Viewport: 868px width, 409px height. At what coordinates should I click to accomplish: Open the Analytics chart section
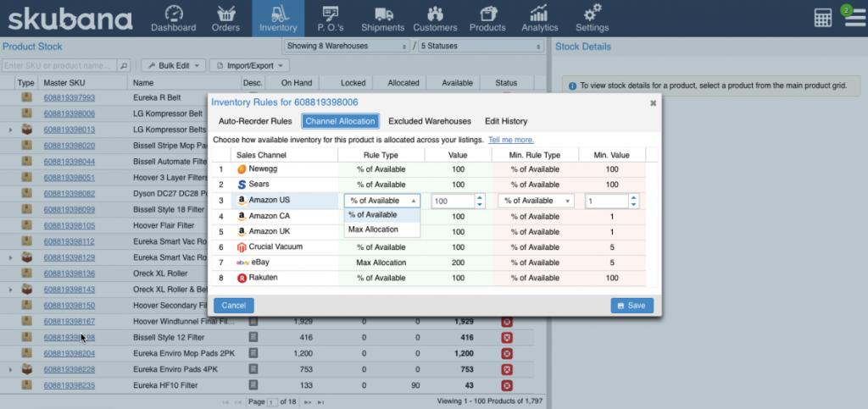coord(540,19)
